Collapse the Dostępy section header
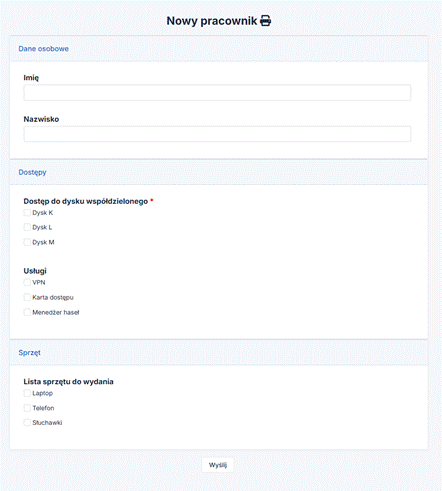 coord(219,172)
